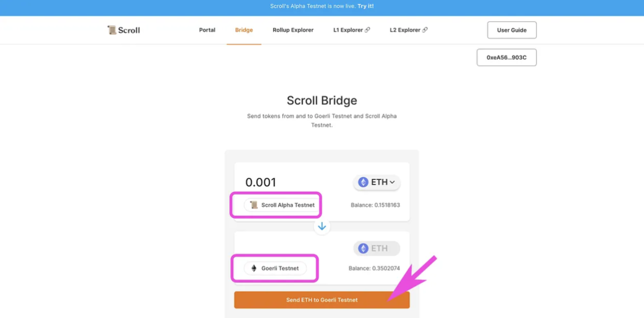Click the Scroll logo icon in header
Screen dimensions: 644x318
click(x=112, y=30)
